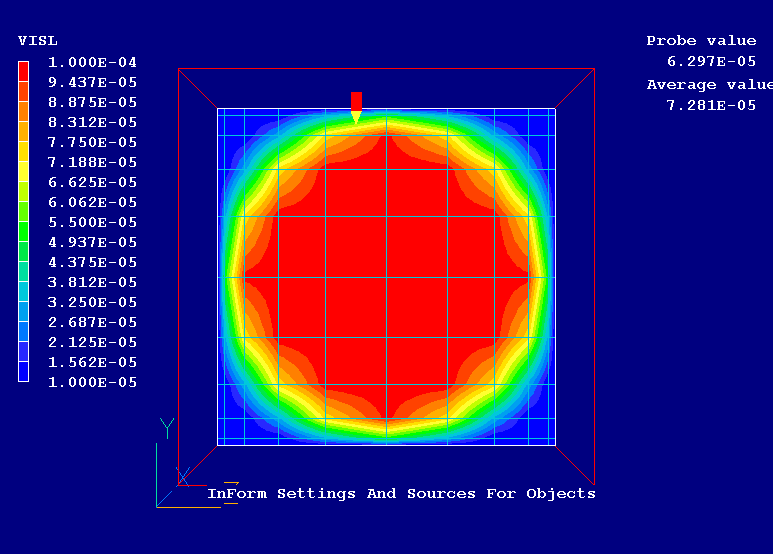Click the 1.000E-05 minimum legend value
The image size is (773, 554).
pos(92,382)
